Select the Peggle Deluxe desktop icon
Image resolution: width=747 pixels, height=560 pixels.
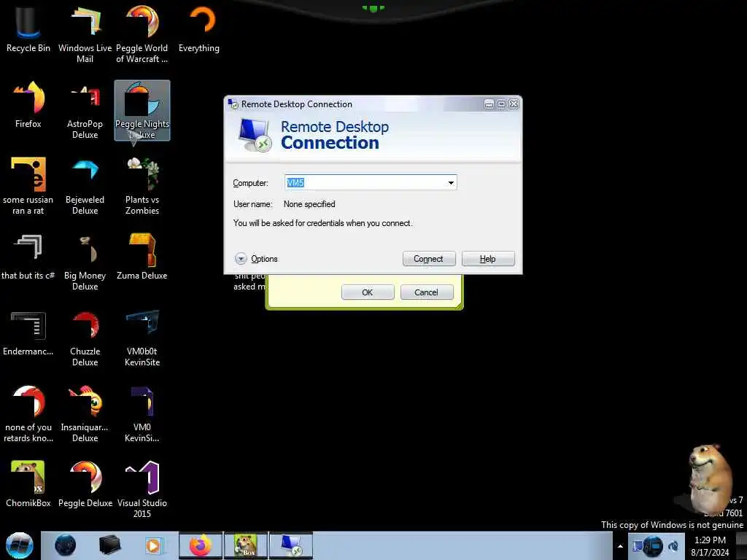(x=85, y=484)
